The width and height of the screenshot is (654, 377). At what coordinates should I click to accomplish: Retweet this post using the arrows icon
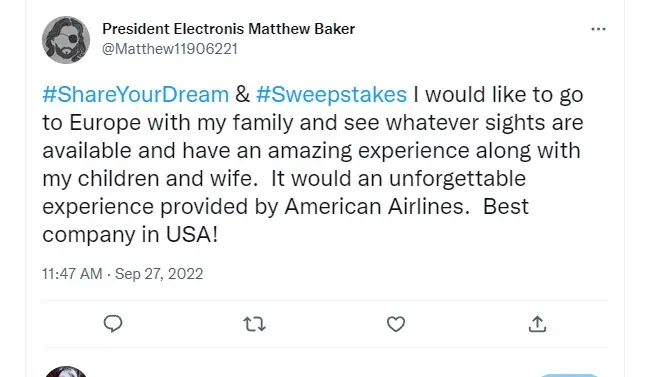tap(254, 324)
